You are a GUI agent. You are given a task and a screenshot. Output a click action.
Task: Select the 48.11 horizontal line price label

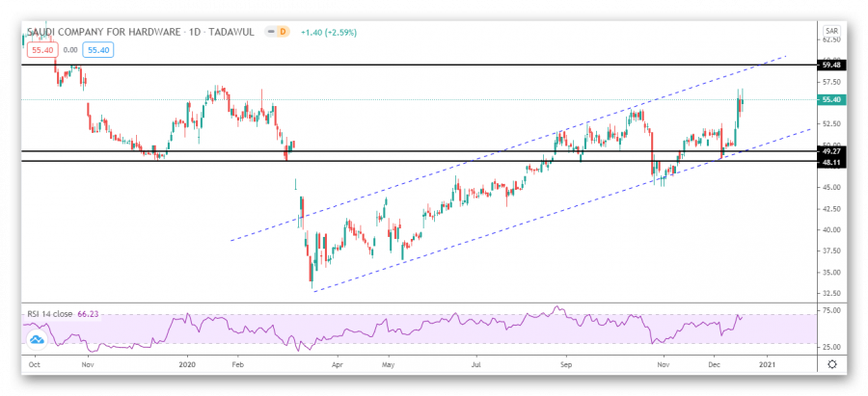coord(830,162)
